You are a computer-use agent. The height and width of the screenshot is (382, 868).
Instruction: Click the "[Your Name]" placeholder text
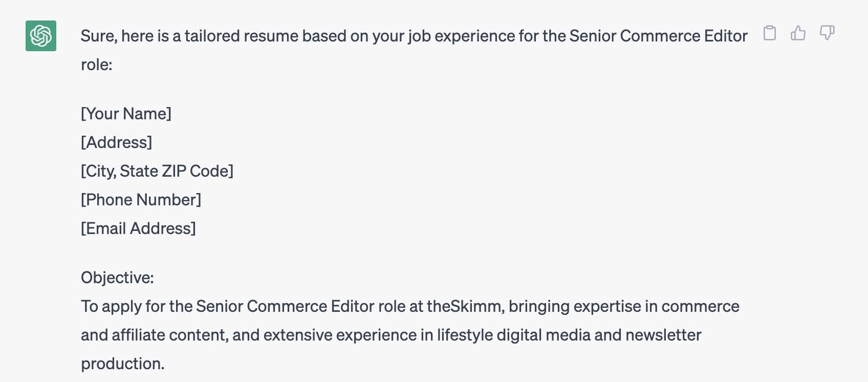click(126, 114)
